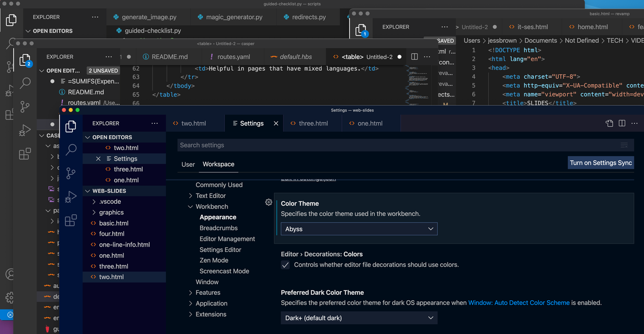Select Appearance in settings tree
The width and height of the screenshot is (644, 334).
click(218, 217)
